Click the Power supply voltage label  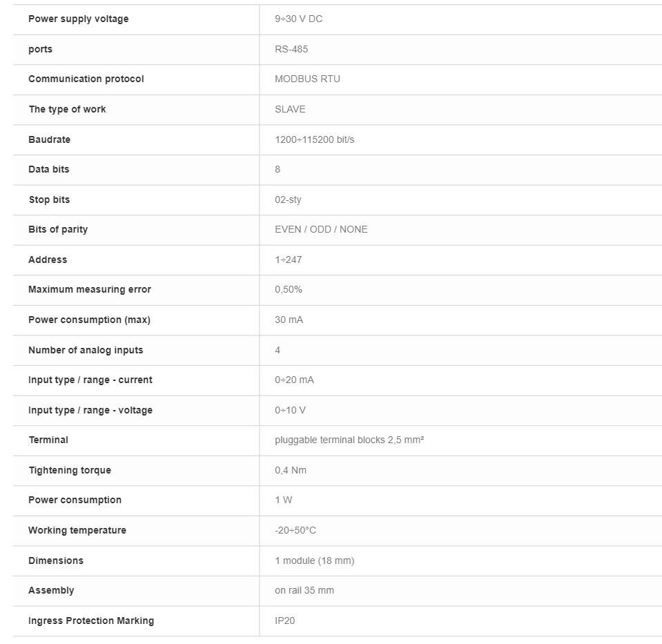(78, 19)
